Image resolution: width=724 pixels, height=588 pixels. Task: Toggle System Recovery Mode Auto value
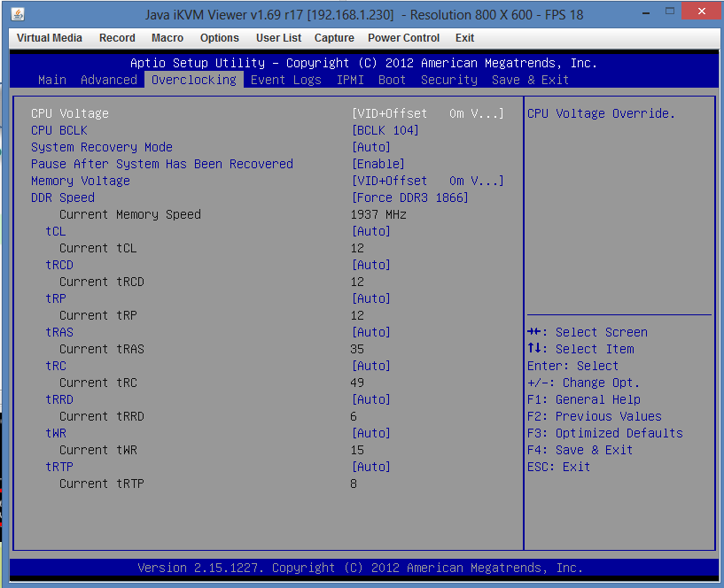coord(371,147)
